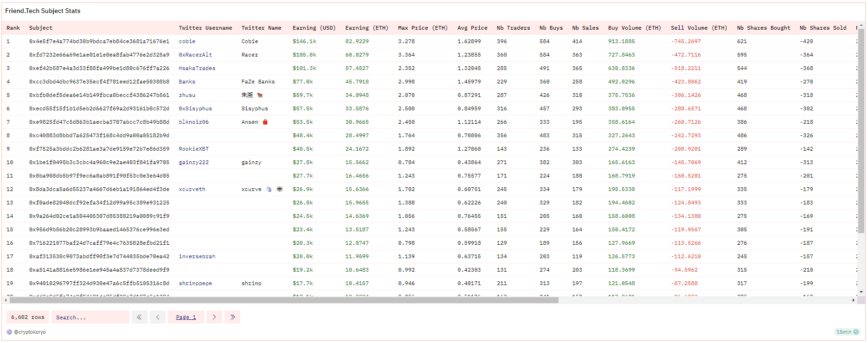Viewport: 868px width, 343px height.
Task: Sort by Max Price (ETH) column header
Action: tap(422, 28)
